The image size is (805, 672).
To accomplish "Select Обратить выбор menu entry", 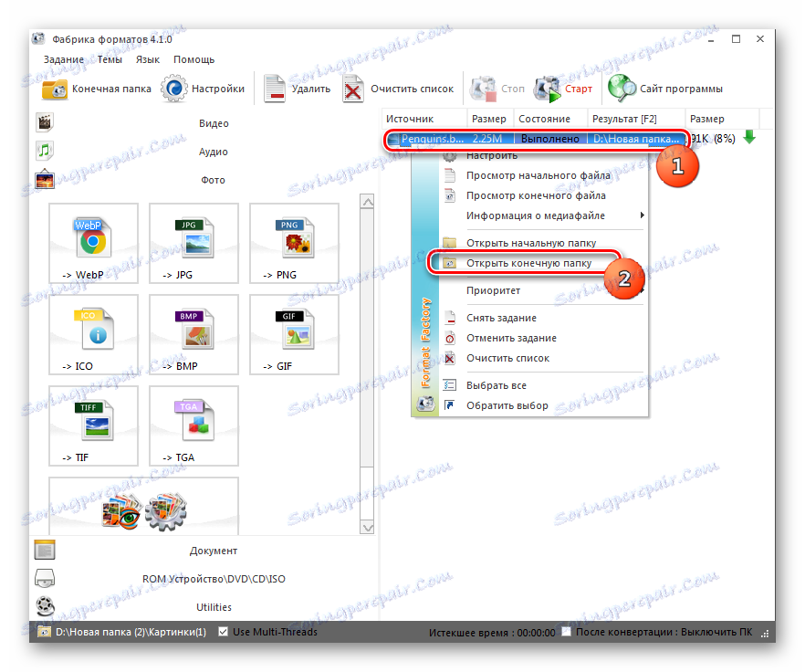I will [543, 405].
